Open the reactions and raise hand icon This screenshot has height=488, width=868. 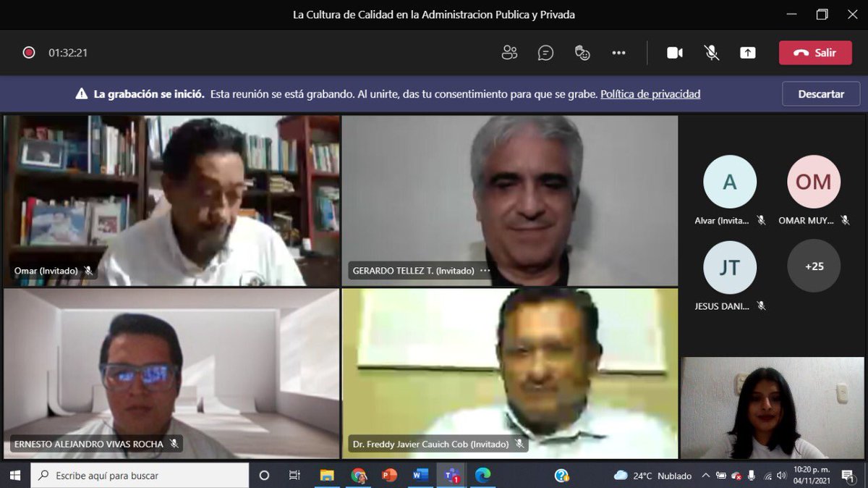[x=582, y=53]
